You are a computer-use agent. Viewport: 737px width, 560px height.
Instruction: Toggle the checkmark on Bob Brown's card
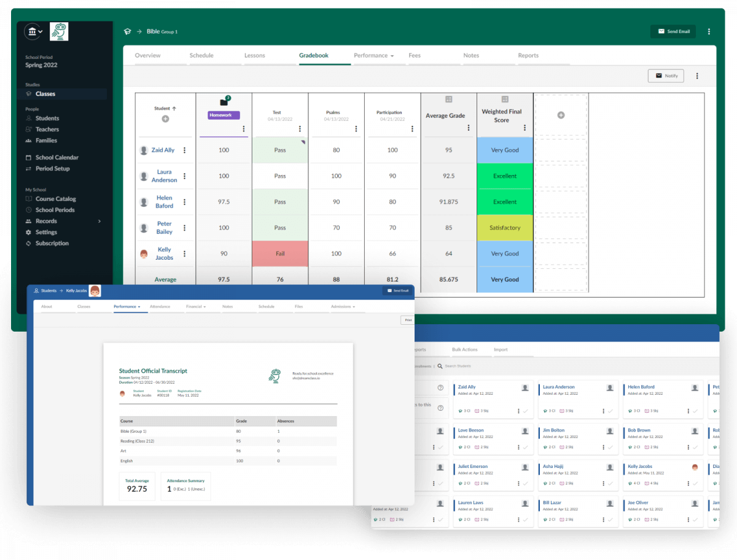click(x=695, y=448)
